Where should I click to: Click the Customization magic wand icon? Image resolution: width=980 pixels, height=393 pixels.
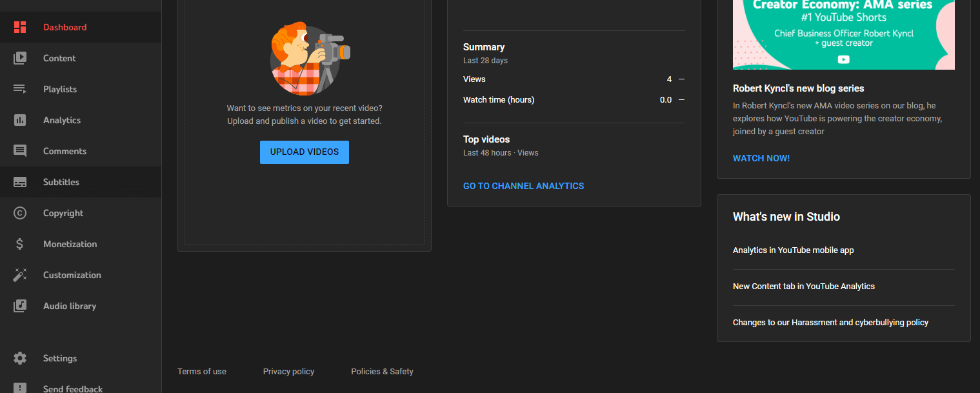(x=20, y=275)
